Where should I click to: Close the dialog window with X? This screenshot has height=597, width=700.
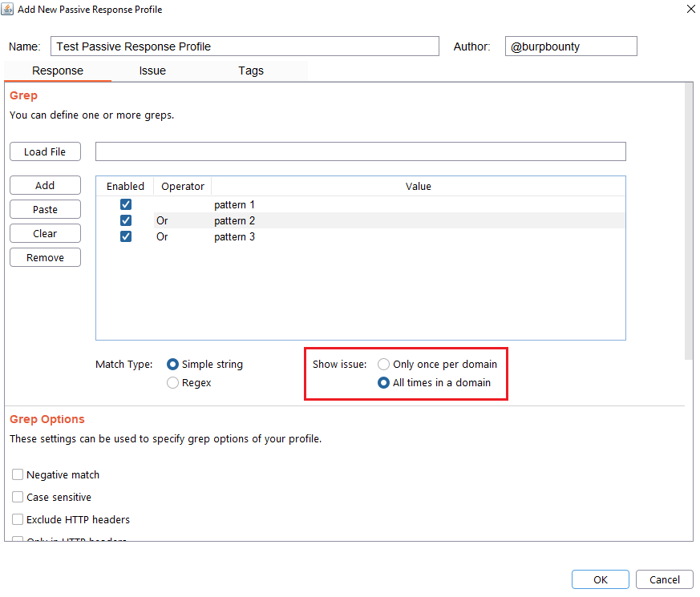point(690,9)
